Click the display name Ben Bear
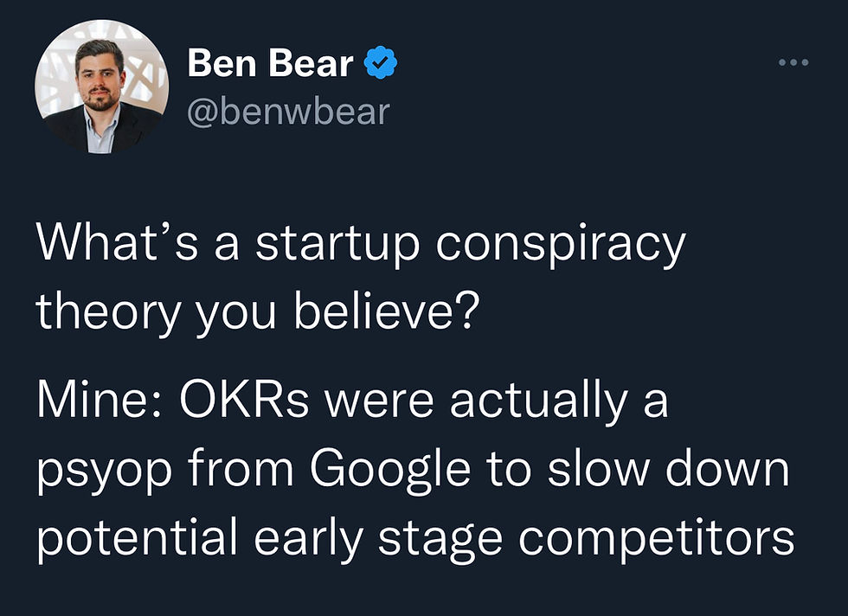The height and width of the screenshot is (616, 848). [x=270, y=63]
